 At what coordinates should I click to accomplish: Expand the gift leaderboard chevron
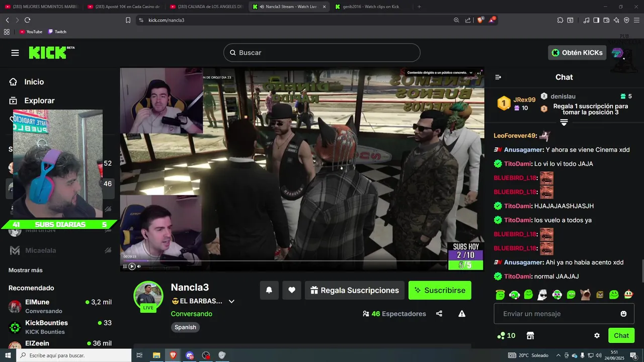pos(563,122)
